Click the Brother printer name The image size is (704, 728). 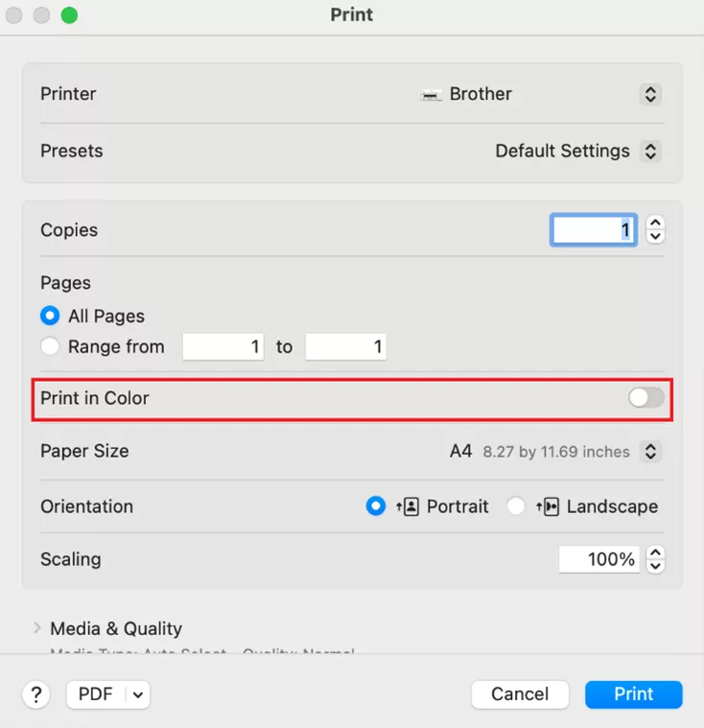tap(481, 94)
